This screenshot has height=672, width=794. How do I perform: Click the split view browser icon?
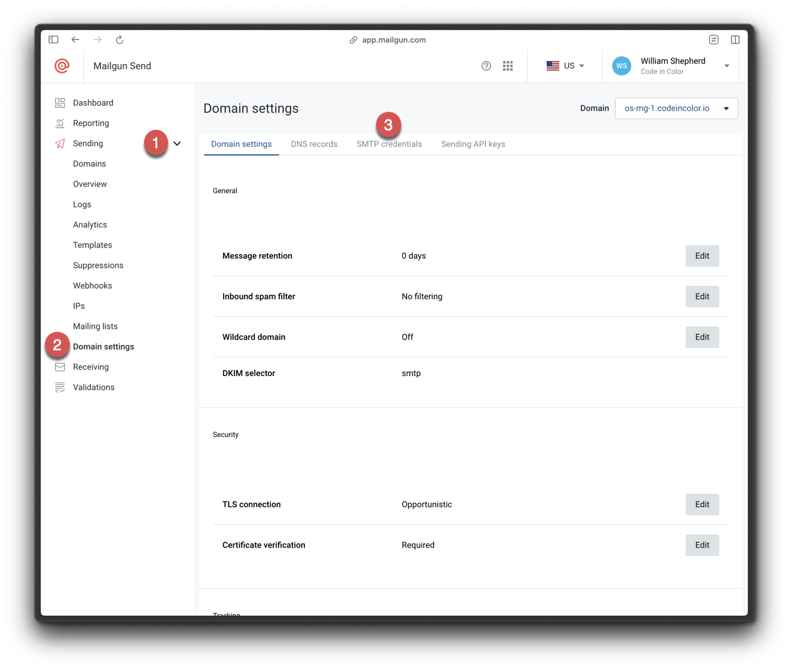pyautogui.click(x=735, y=39)
